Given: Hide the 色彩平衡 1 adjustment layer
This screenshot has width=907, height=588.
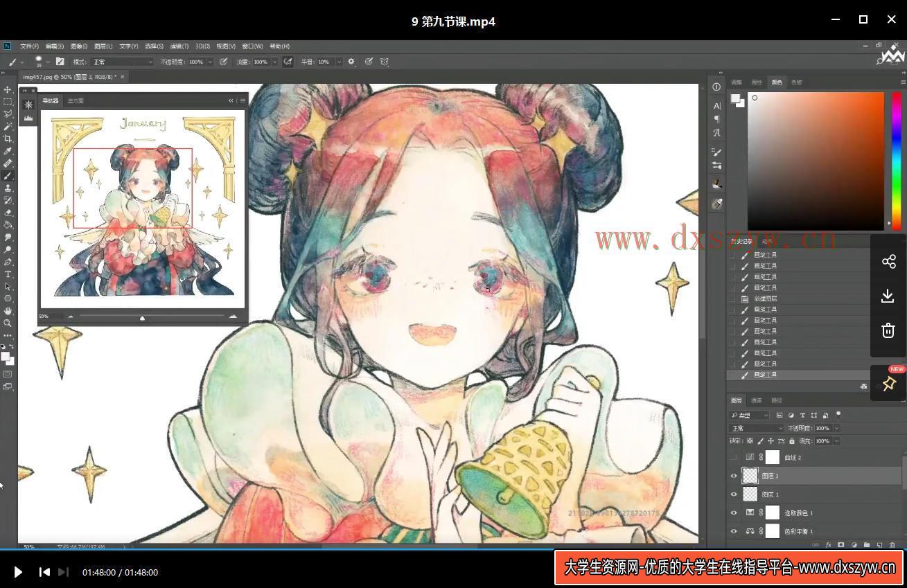Looking at the screenshot, I should coord(734,531).
